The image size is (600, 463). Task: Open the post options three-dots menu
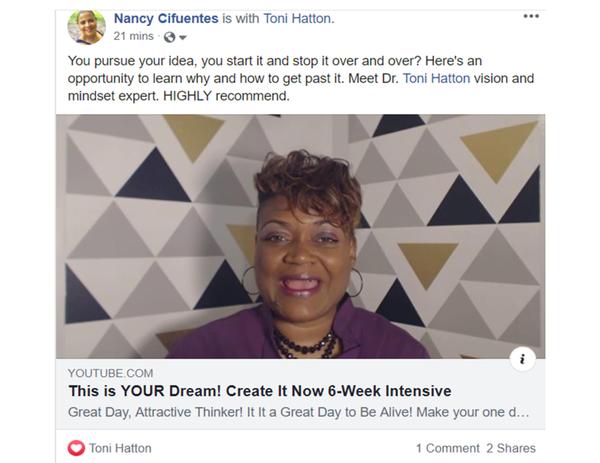(x=531, y=16)
